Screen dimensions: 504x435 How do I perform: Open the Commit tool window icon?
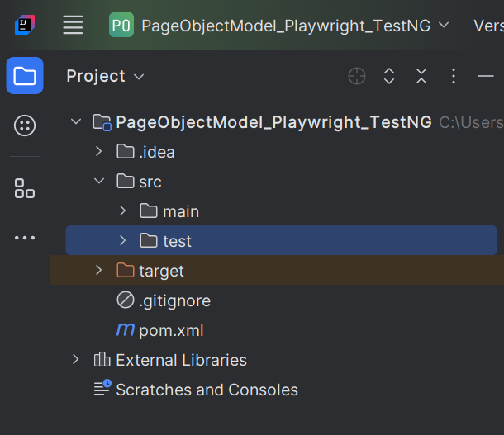(25, 125)
